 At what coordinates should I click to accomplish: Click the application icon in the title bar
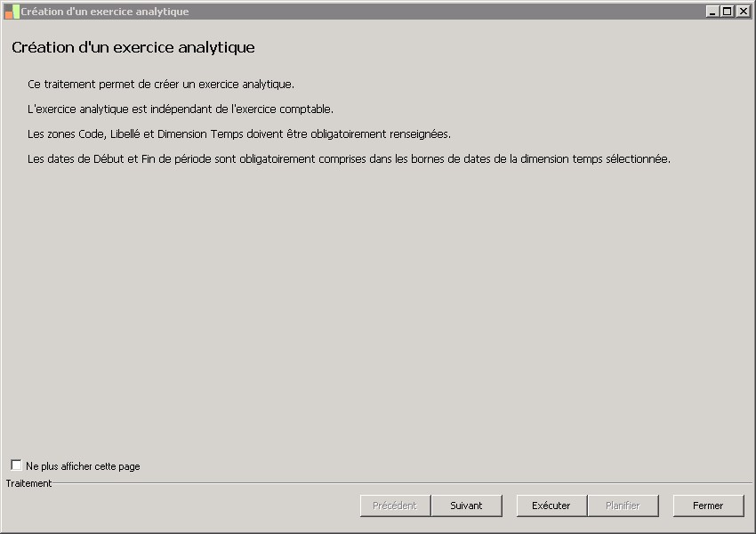coord(12,12)
